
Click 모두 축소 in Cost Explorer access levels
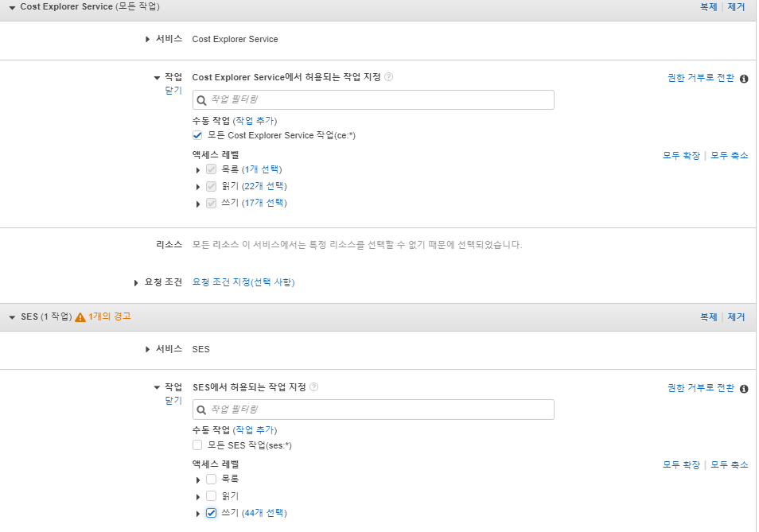(729, 155)
